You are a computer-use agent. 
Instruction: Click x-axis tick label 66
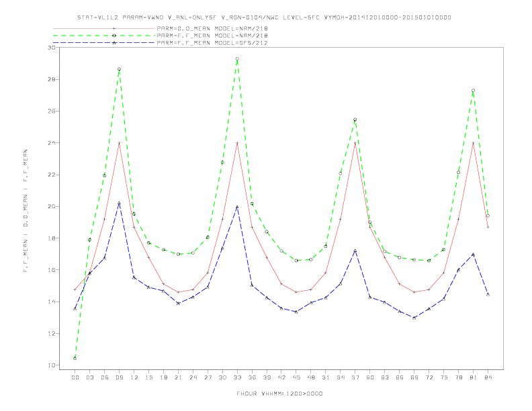pyautogui.click(x=400, y=377)
